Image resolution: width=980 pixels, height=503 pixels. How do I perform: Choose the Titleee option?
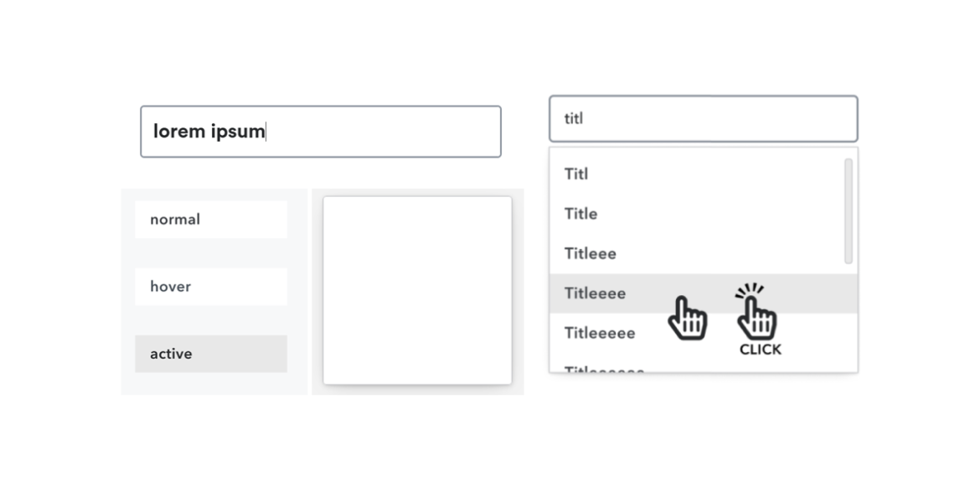[697, 253]
